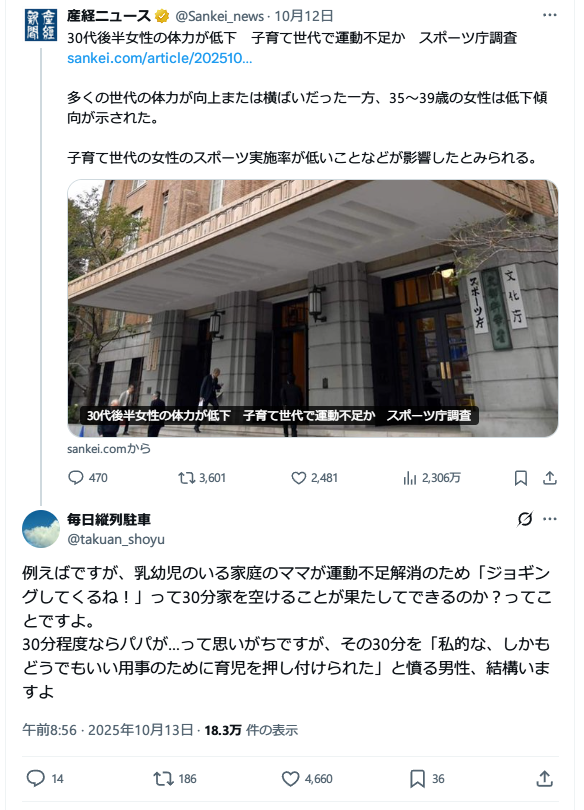Open Sankei news avatar profile
The width and height of the screenshot is (584, 810).
(x=41, y=25)
